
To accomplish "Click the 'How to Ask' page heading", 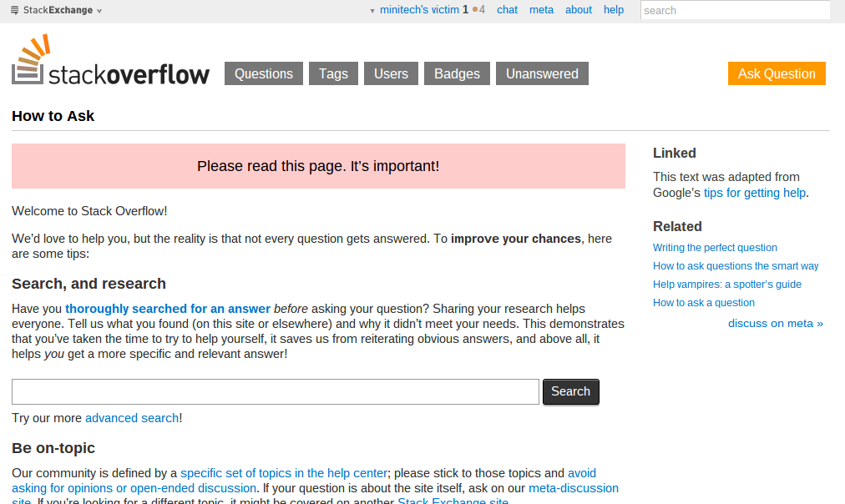I will [x=53, y=116].
